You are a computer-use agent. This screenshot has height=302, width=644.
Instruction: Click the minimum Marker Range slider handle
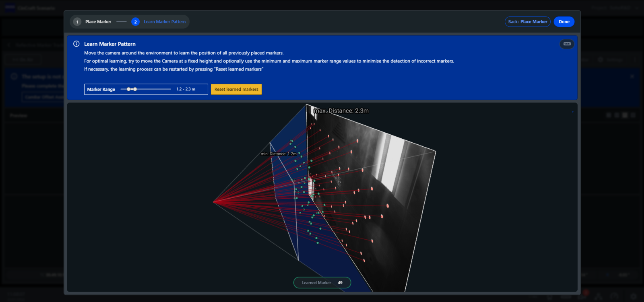click(128, 89)
